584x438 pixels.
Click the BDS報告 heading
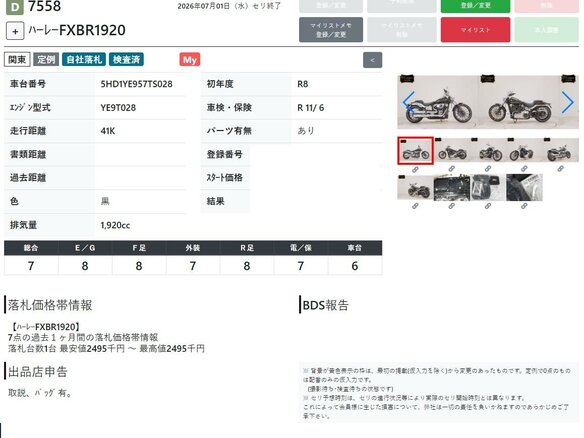pyautogui.click(x=326, y=305)
